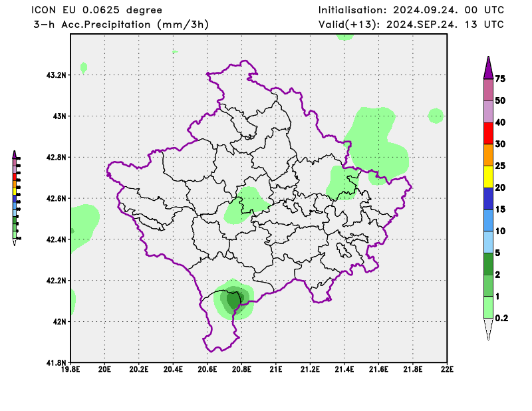Viewport: 532px width, 411px height.
Task: Click the light green 0.2–1 legend swatch
Action: coord(488,307)
